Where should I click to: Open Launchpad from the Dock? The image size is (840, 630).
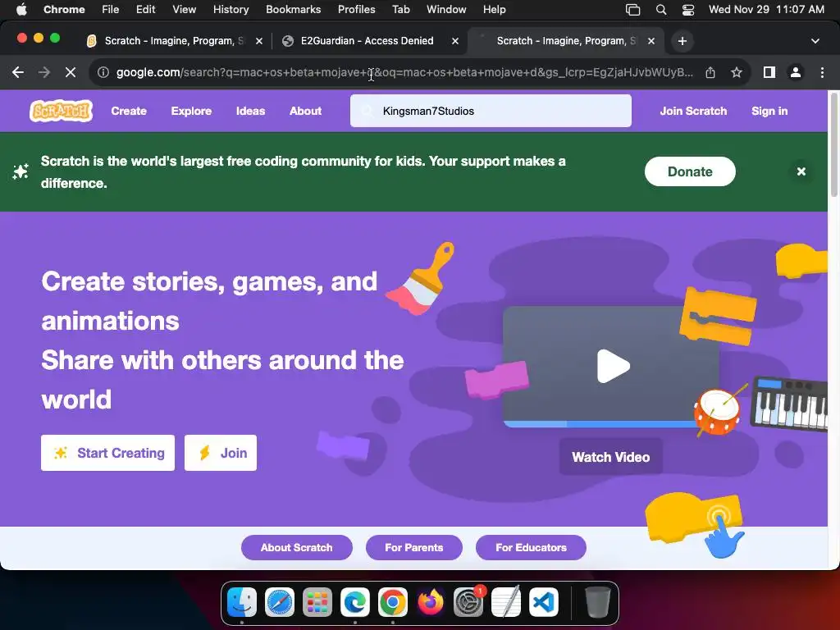pyautogui.click(x=317, y=602)
